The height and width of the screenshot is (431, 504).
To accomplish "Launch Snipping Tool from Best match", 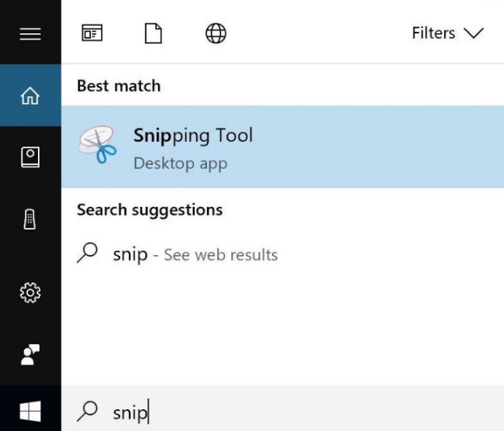I will point(282,147).
